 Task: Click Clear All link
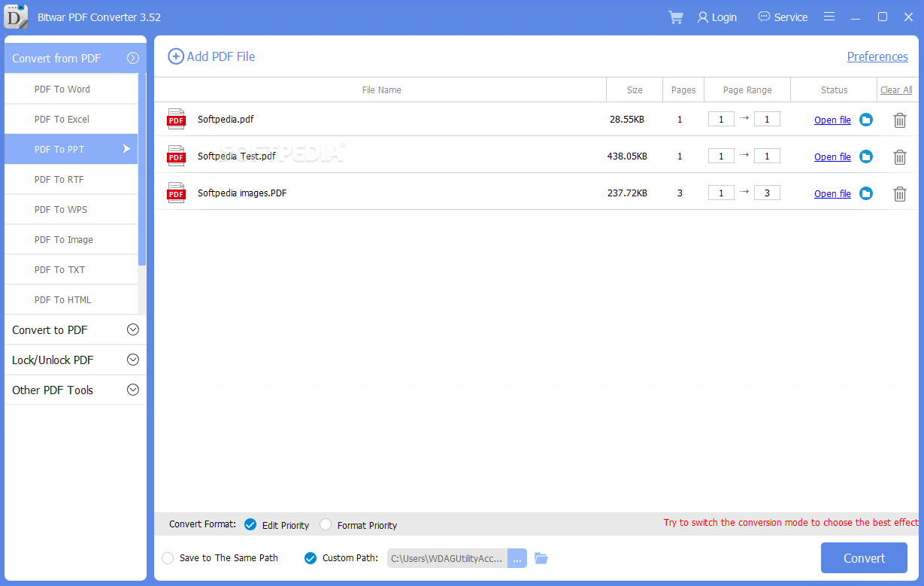coord(896,90)
